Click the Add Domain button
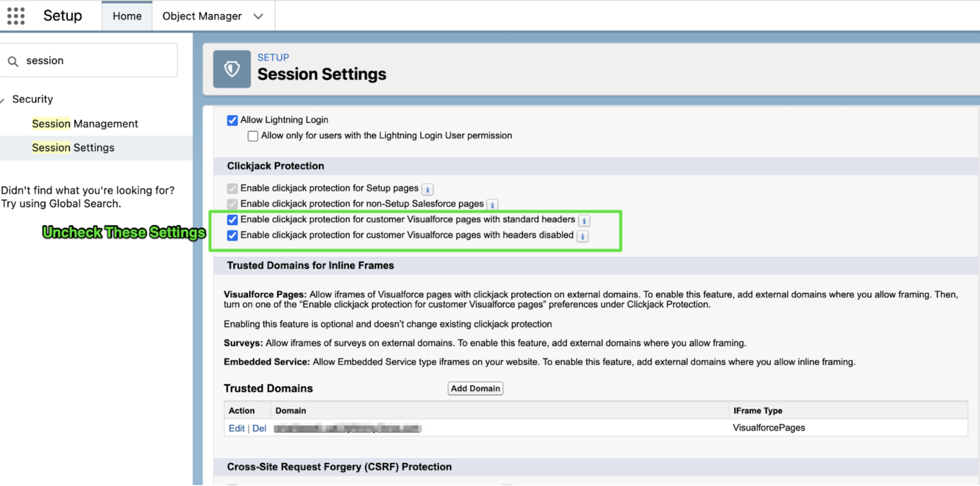The width and height of the screenshot is (980, 486). coord(475,389)
